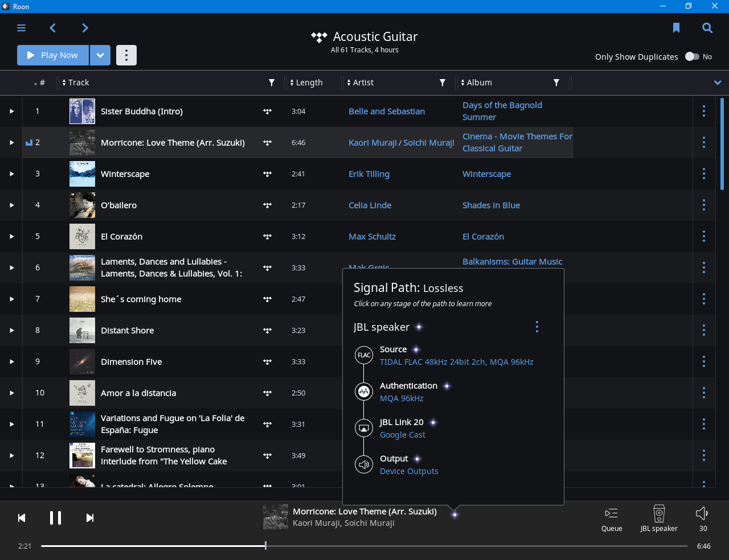Click the signal path star indicator
This screenshot has width=729, height=560.
point(454,514)
